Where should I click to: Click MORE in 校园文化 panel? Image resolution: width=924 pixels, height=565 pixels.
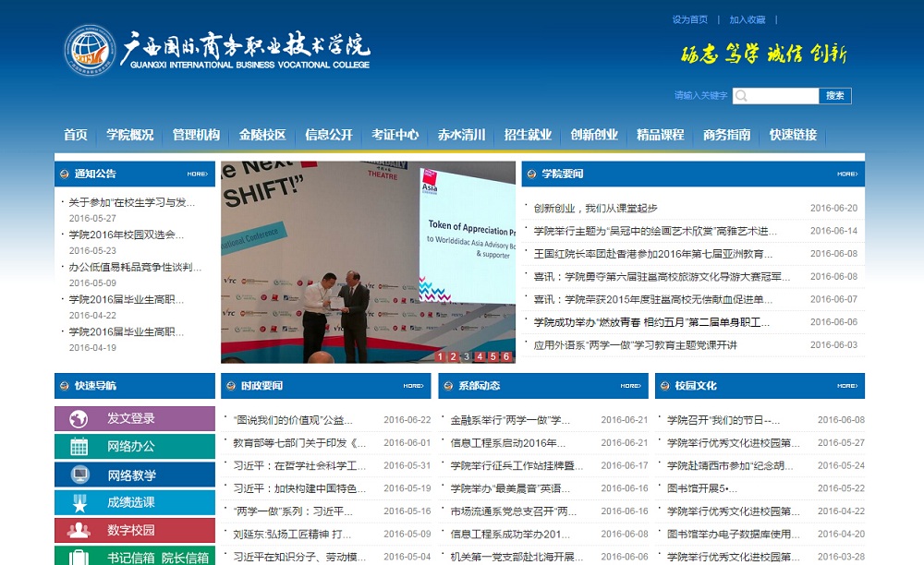[x=847, y=386]
